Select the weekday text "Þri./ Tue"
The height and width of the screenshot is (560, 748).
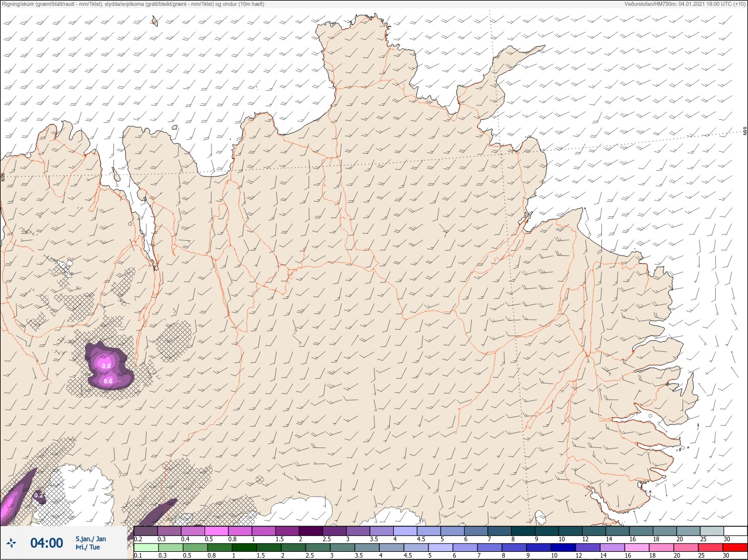tap(88, 548)
